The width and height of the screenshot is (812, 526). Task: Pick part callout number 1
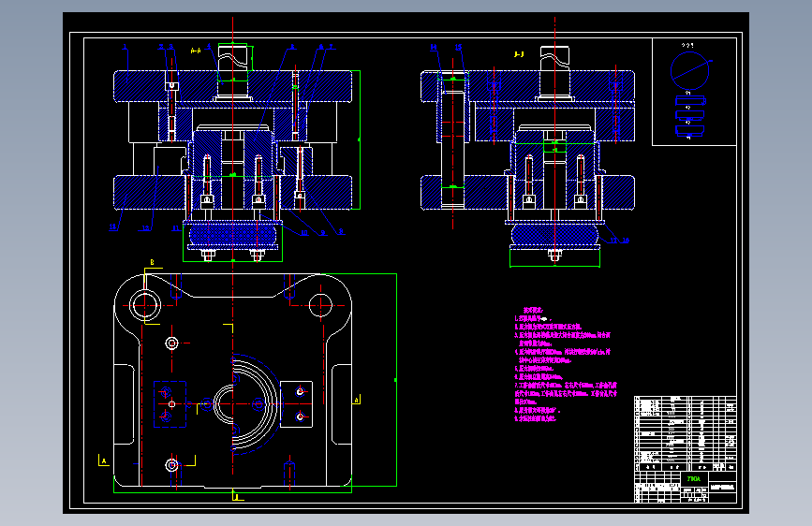125,47
